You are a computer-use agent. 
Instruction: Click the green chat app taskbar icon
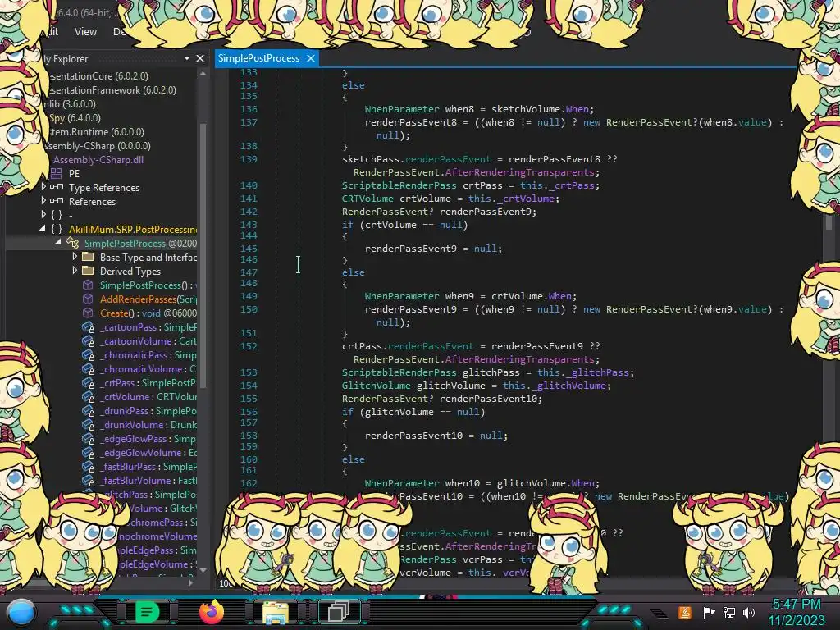[147, 612]
